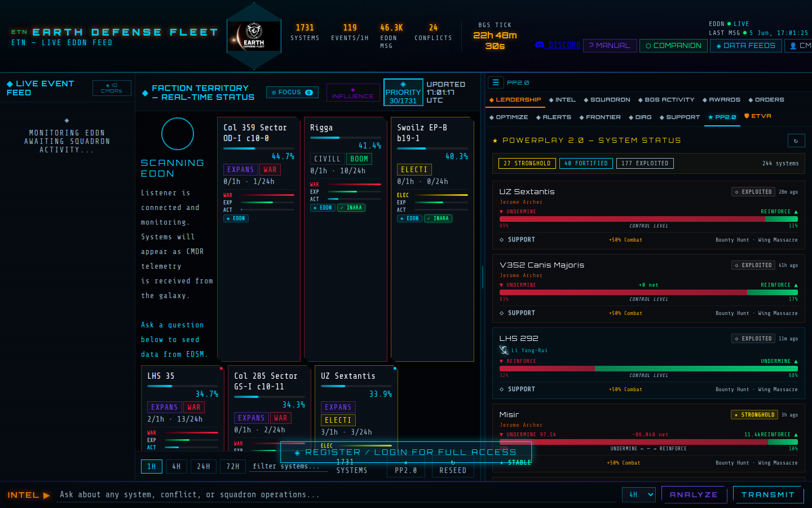Click the Analyze button

(694, 494)
